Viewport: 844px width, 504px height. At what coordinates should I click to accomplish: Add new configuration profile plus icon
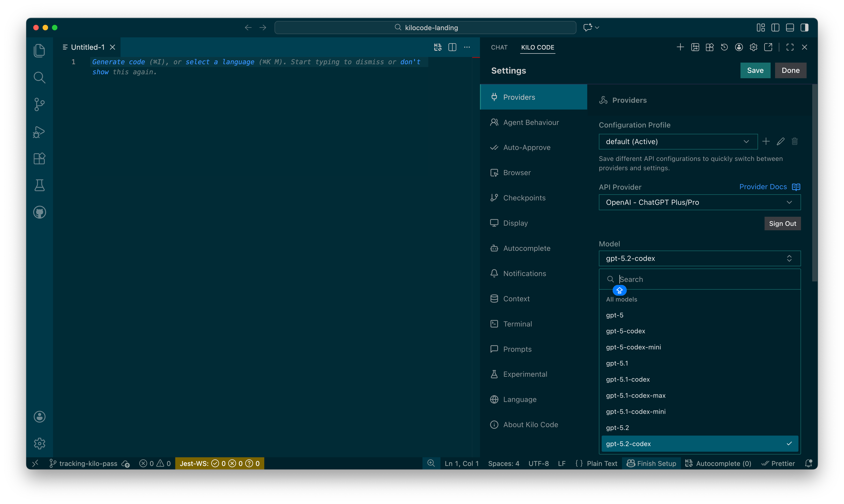click(x=766, y=141)
